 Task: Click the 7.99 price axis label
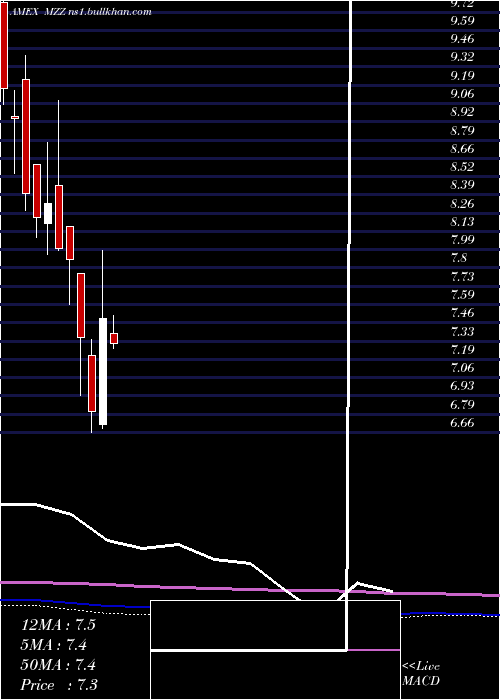point(462,240)
